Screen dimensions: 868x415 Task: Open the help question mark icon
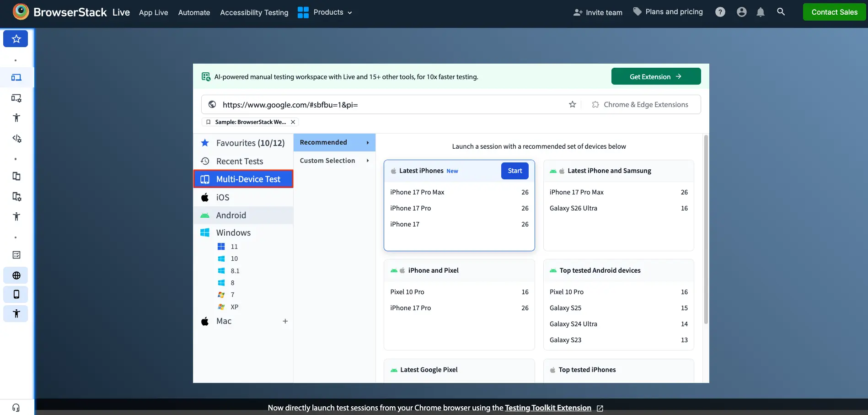(720, 12)
